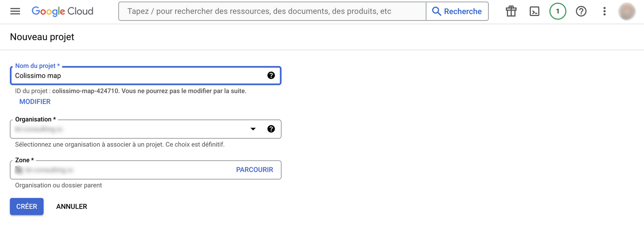644x229 pixels.
Task: Click the ANNULER button
Action: [72, 206]
